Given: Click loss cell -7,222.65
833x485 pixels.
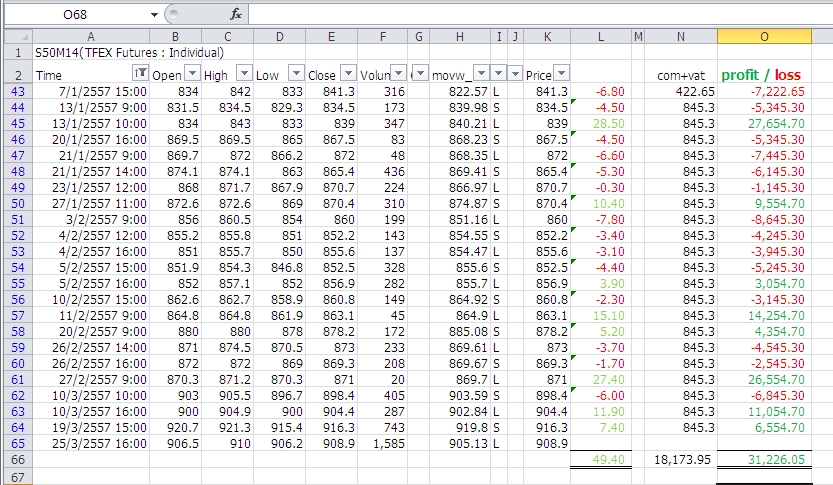Looking at the screenshot, I should click(764, 91).
